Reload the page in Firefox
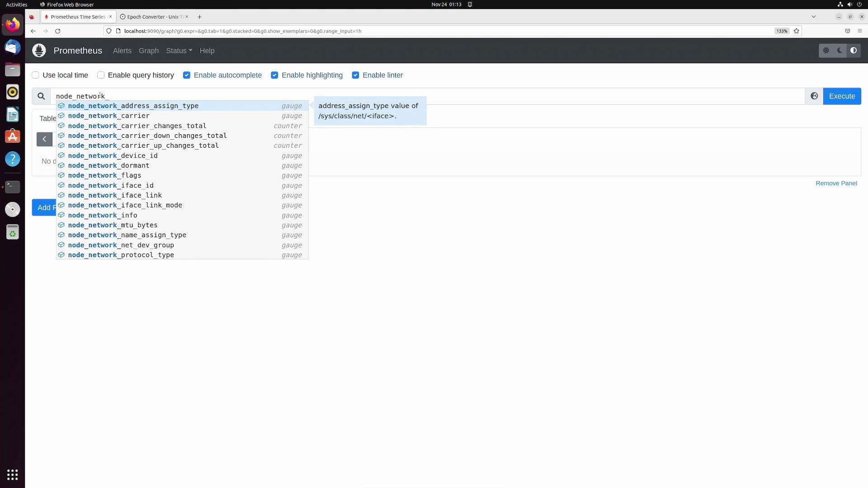The image size is (868, 488). pos(57,31)
